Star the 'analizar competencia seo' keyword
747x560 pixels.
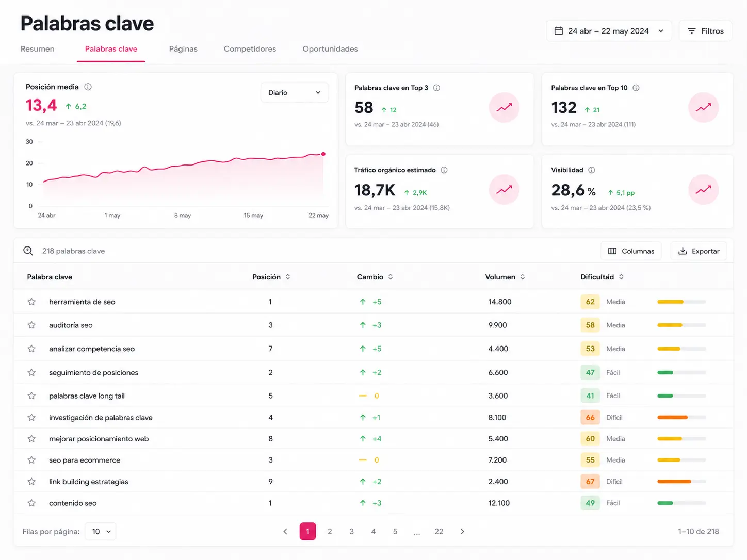[x=31, y=349]
